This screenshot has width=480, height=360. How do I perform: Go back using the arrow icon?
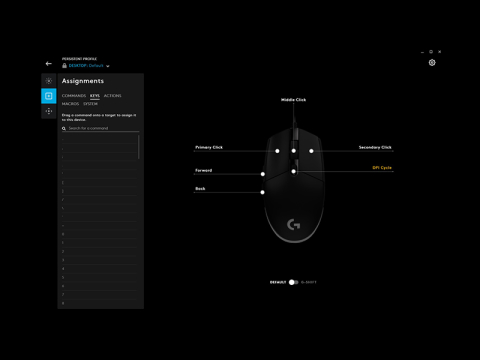pos(49,63)
